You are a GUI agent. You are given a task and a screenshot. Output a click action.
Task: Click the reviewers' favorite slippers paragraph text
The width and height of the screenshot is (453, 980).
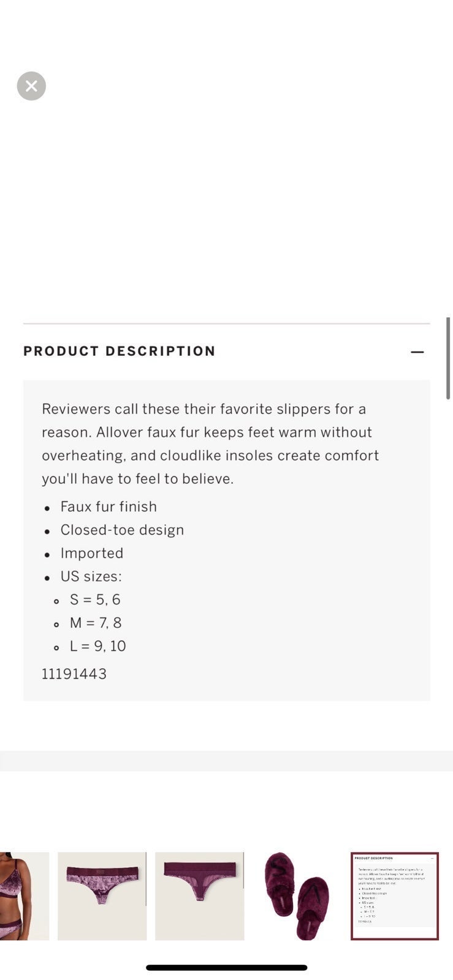(210, 443)
